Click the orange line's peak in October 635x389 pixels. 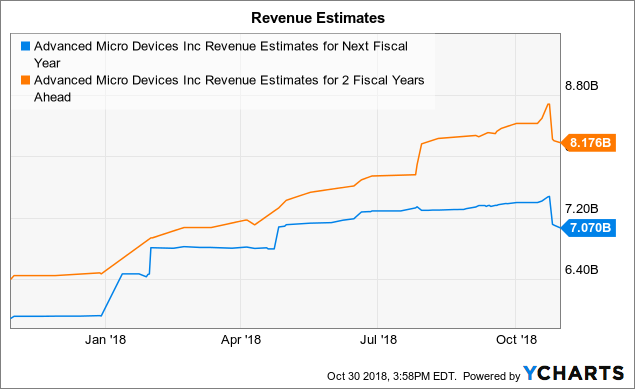pos(549,104)
